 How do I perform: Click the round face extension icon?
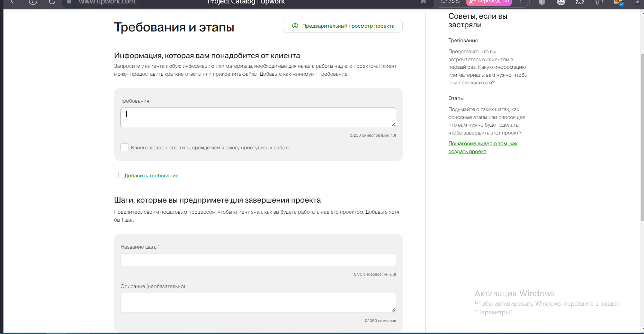point(561,2)
